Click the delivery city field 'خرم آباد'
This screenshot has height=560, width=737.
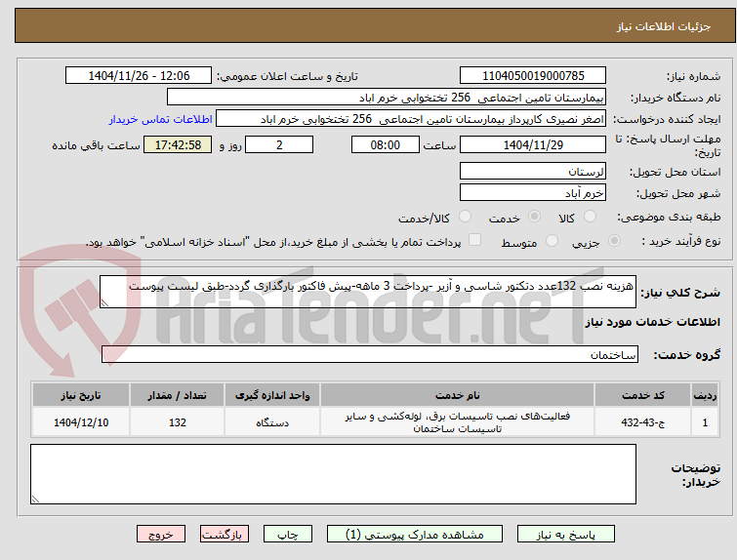533,192
